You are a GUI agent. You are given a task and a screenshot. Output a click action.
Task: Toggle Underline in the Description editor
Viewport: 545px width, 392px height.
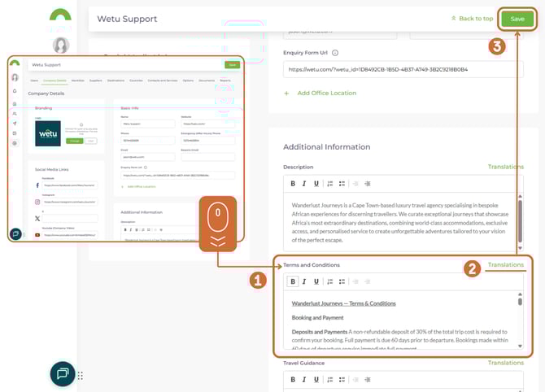[x=316, y=184]
